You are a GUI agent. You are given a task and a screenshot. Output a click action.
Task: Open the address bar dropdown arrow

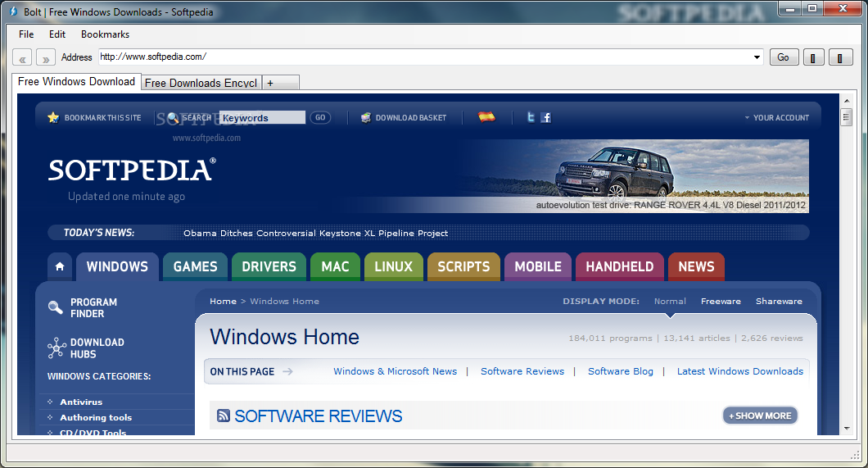pos(757,57)
